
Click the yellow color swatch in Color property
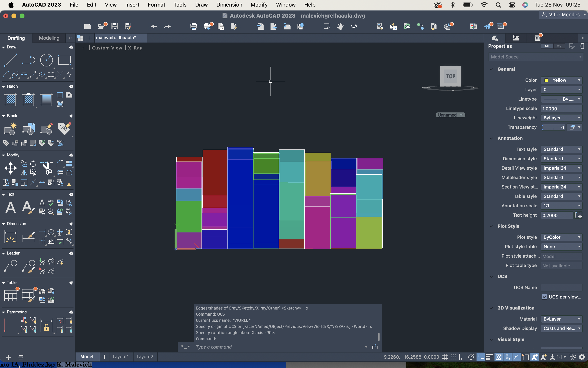coord(546,80)
